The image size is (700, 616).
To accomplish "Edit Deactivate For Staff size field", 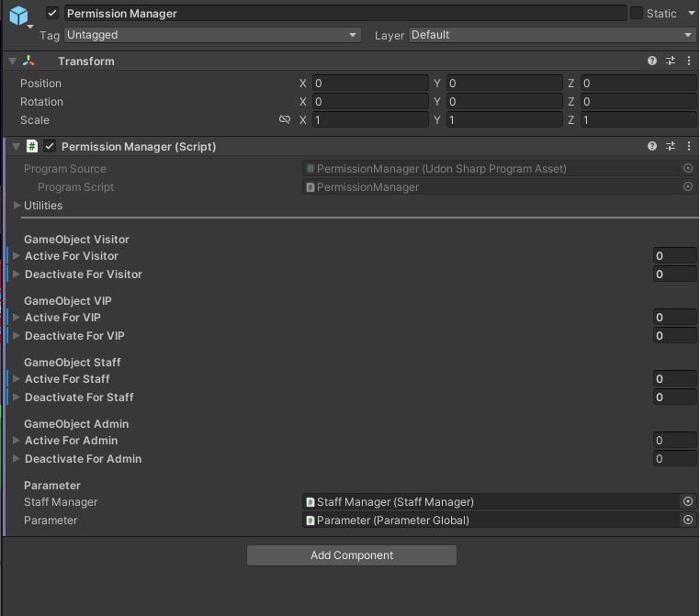I will 674,397.
